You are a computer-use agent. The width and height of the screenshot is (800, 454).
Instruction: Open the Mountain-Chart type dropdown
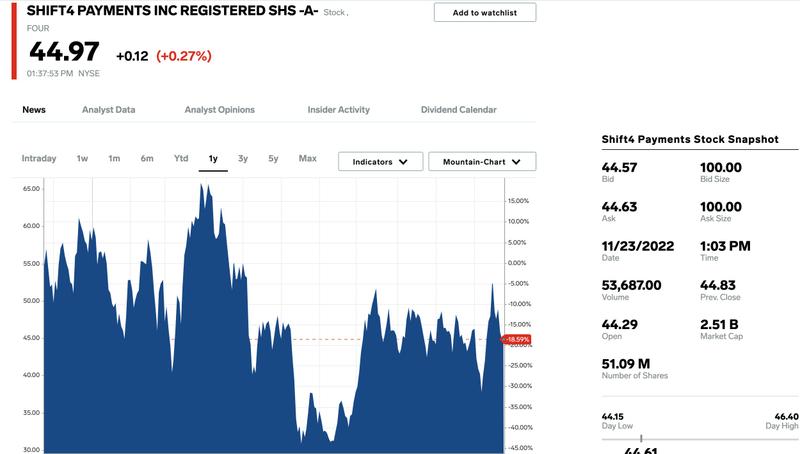point(482,162)
